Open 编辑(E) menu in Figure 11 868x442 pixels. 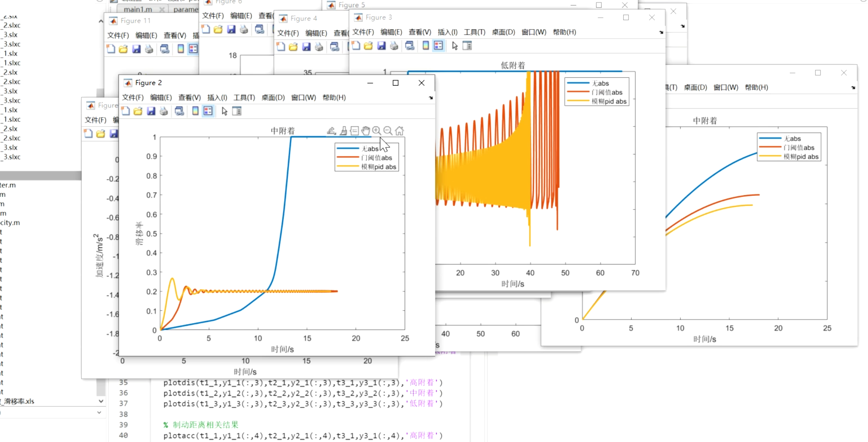(146, 35)
